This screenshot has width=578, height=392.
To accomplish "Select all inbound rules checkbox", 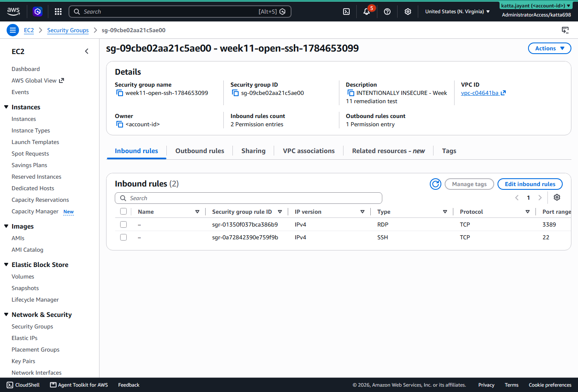I will coord(123,211).
